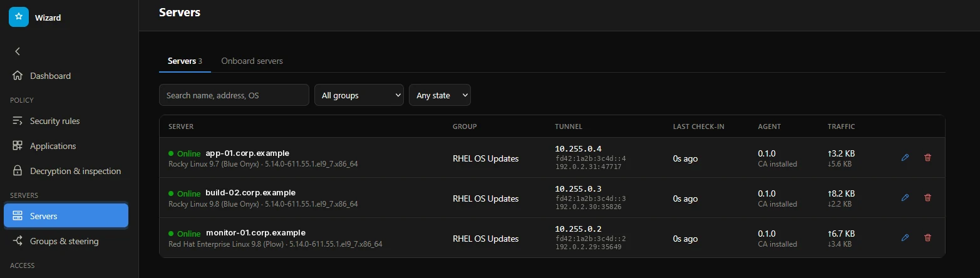The width and height of the screenshot is (980, 278).
Task: Click the Servers page heading
Action: click(180, 12)
